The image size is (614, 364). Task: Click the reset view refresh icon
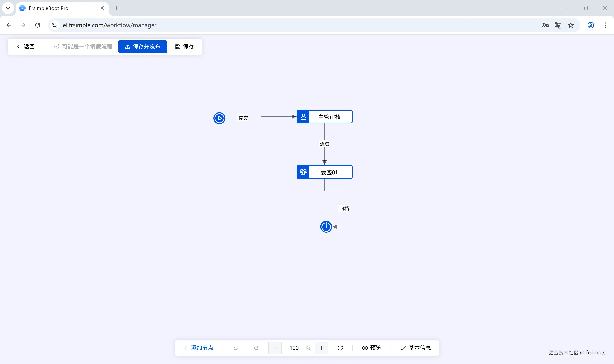click(340, 348)
